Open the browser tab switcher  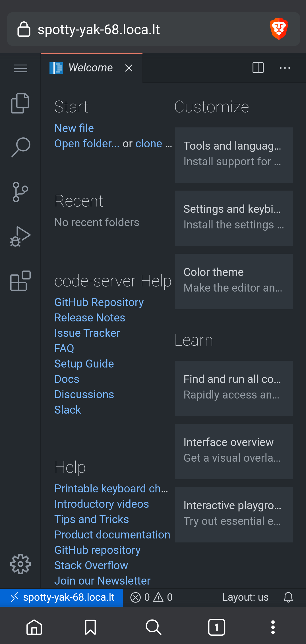[217, 627]
